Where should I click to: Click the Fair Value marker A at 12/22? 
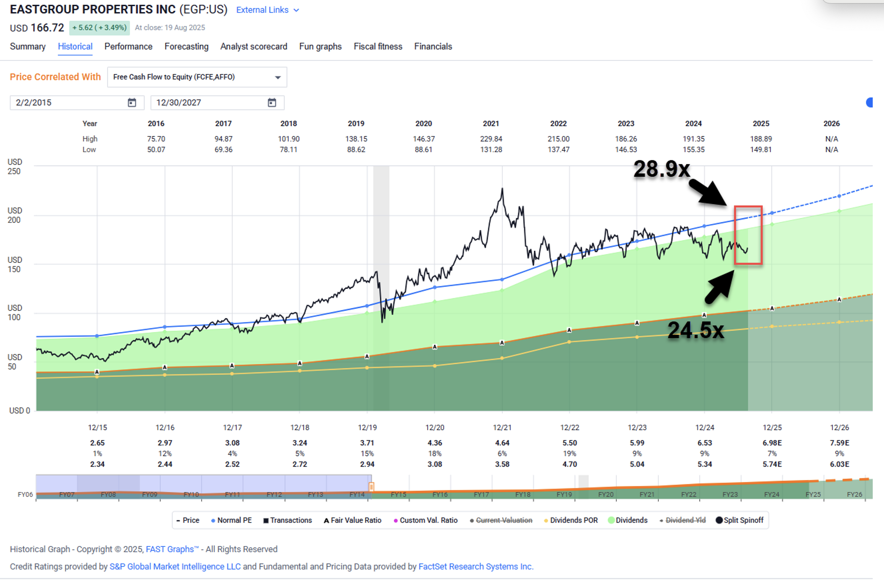[569, 330]
